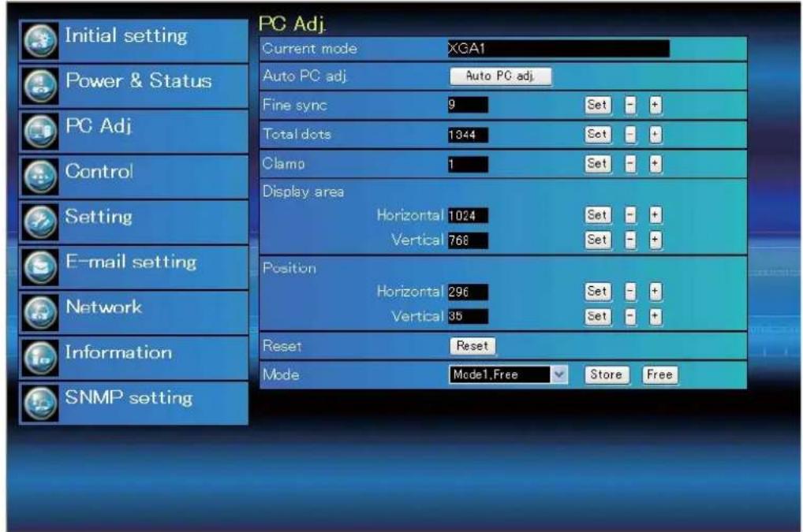Click the Auto PC adj. button
Viewport: 803px width, 532px height.
coord(500,76)
